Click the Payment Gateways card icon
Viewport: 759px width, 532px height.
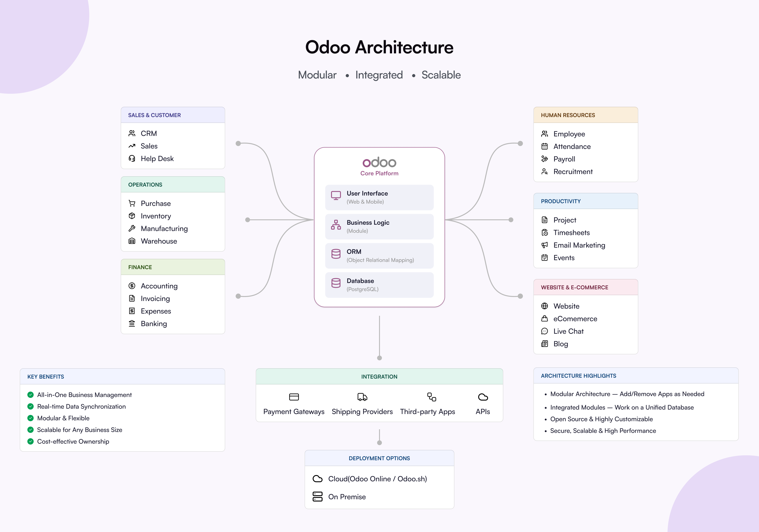(x=294, y=397)
